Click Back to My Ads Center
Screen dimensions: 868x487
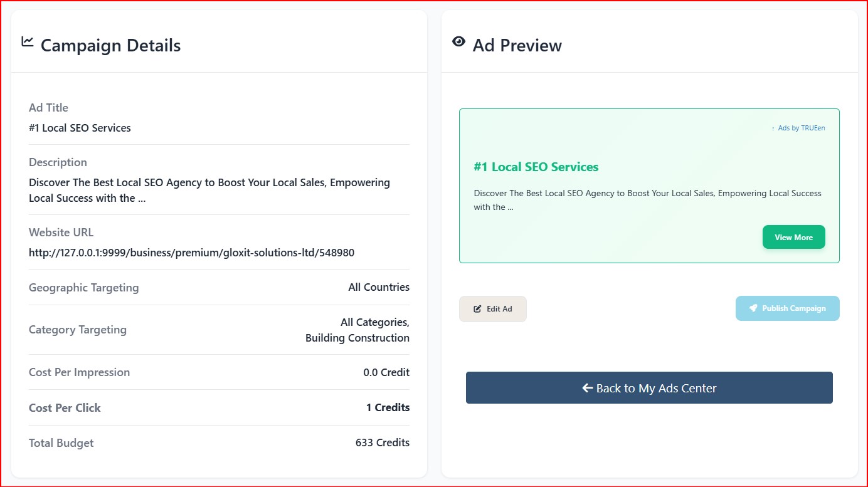coord(648,387)
